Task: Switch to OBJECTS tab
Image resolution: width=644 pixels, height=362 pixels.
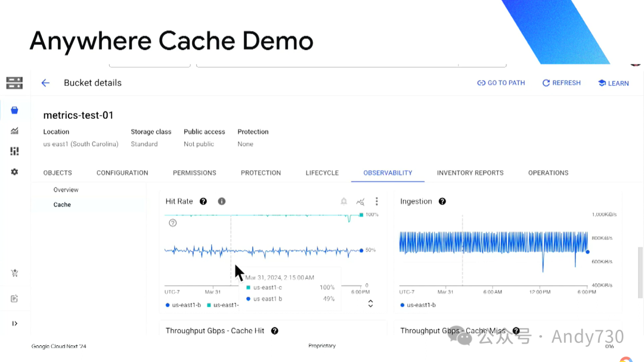Action: coord(57,173)
